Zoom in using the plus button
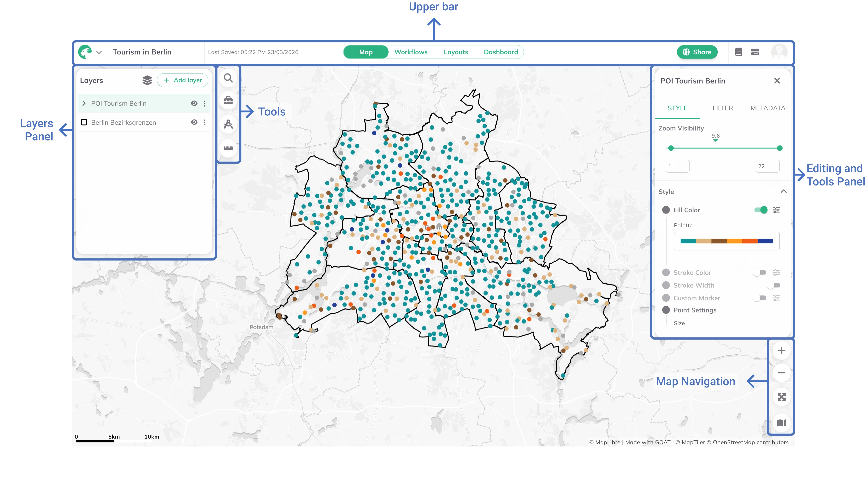Screen dimensions: 868x488 point(782,350)
